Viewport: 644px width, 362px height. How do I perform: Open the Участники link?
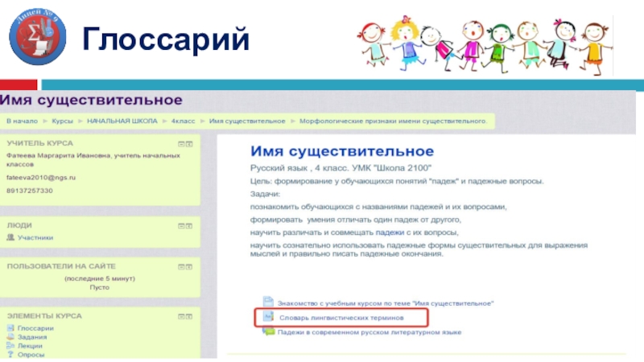(35, 237)
